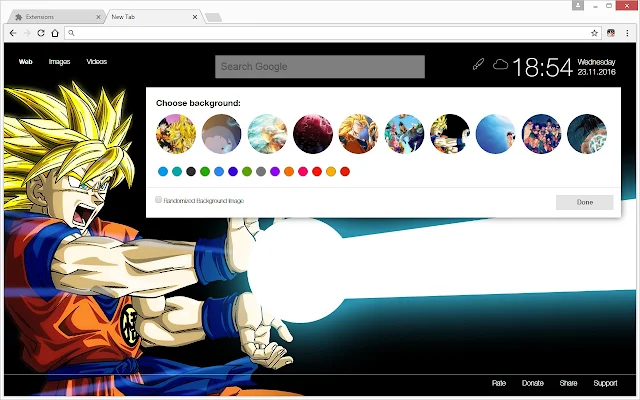Pick the sky blue swatch beside teal

click(163, 171)
